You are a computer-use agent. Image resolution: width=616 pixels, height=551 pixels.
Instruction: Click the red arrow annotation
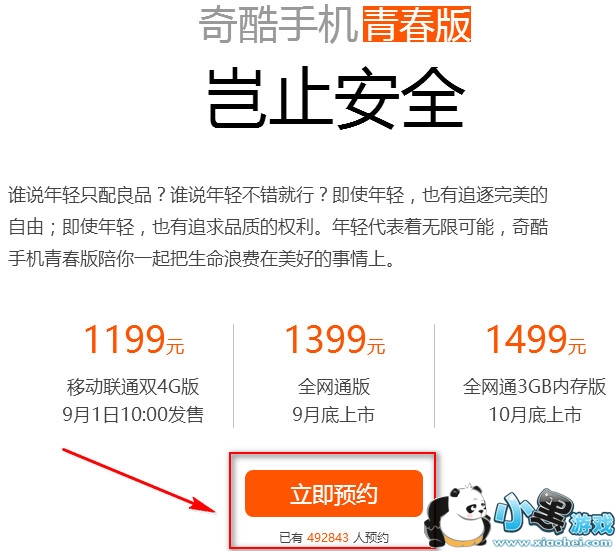click(139, 480)
